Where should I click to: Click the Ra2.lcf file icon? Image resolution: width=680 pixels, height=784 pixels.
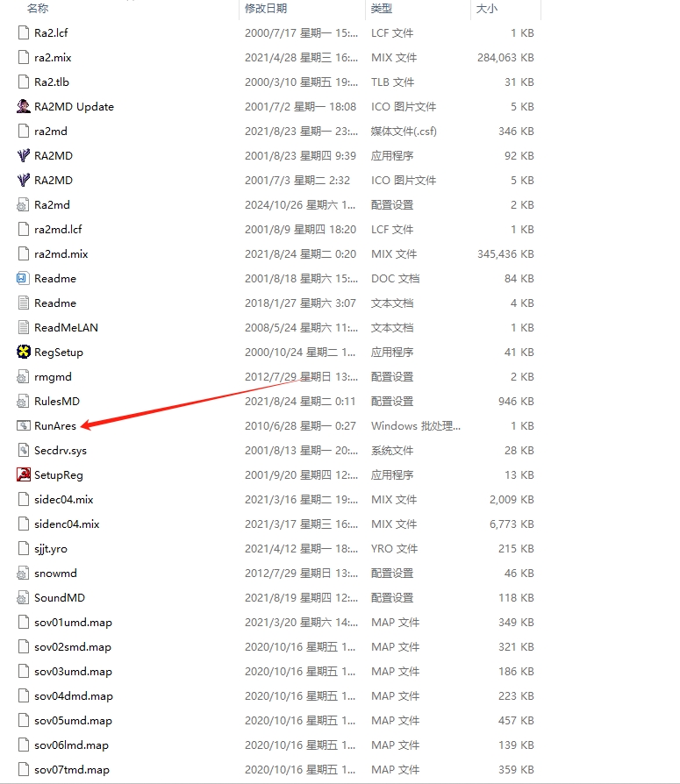click(x=23, y=33)
